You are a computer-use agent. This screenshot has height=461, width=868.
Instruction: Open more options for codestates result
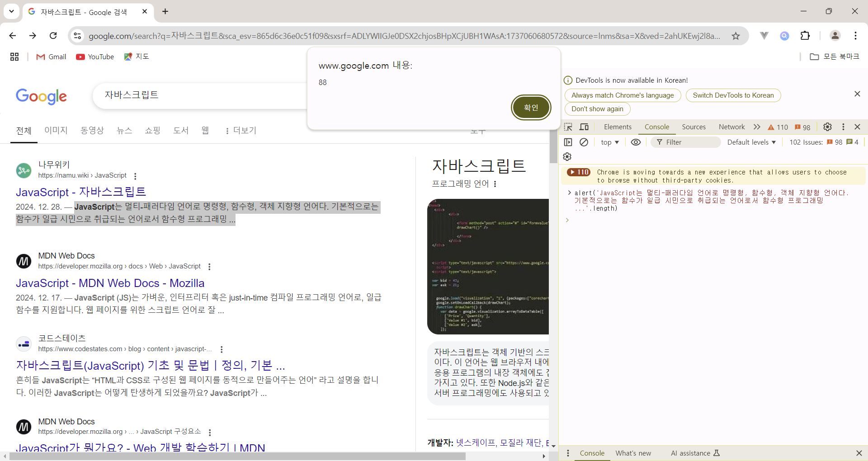click(x=222, y=349)
